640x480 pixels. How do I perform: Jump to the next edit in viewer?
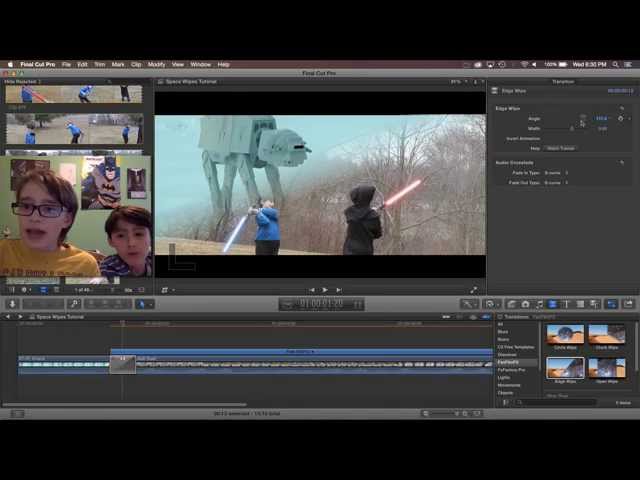(x=339, y=290)
